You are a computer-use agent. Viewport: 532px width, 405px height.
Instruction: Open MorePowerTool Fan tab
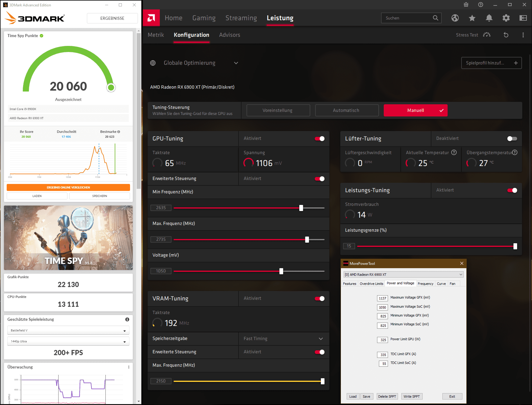coord(452,284)
